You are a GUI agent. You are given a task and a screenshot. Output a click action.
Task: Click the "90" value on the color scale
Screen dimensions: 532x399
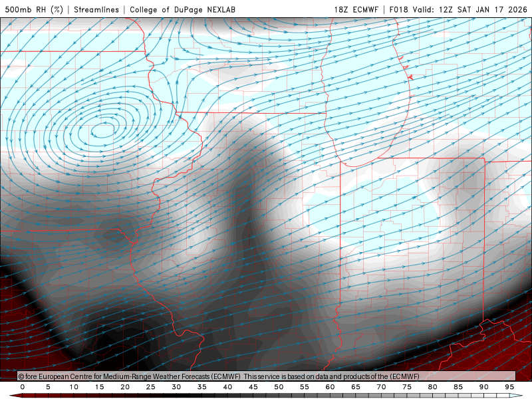[484, 387]
